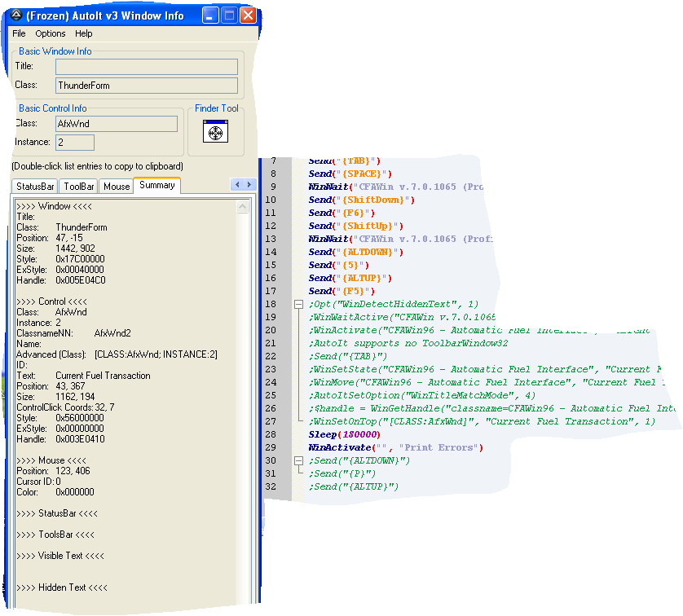Screen dimensions: 683x616
Task: Click the empty Title field
Action: click(x=147, y=66)
